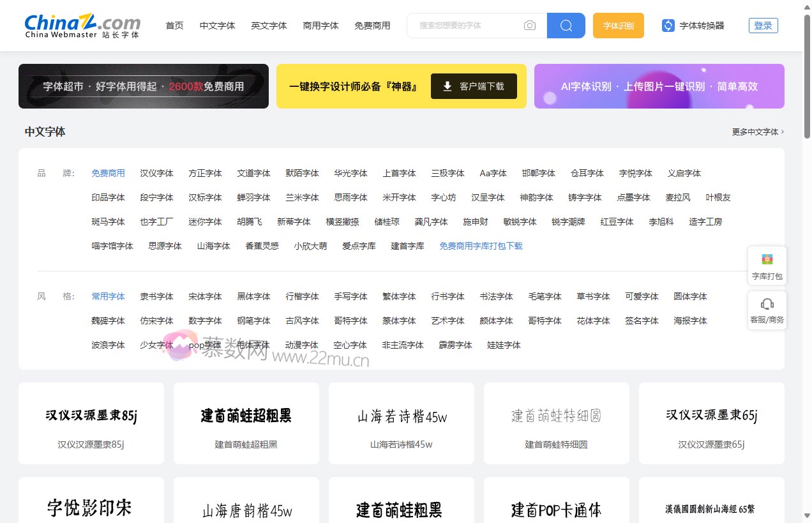Click the 登录 login button

click(763, 25)
